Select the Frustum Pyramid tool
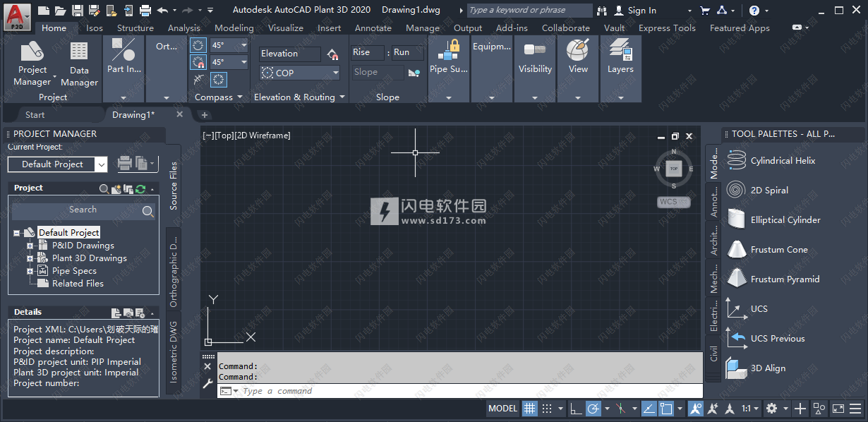868x422 pixels. coord(785,279)
